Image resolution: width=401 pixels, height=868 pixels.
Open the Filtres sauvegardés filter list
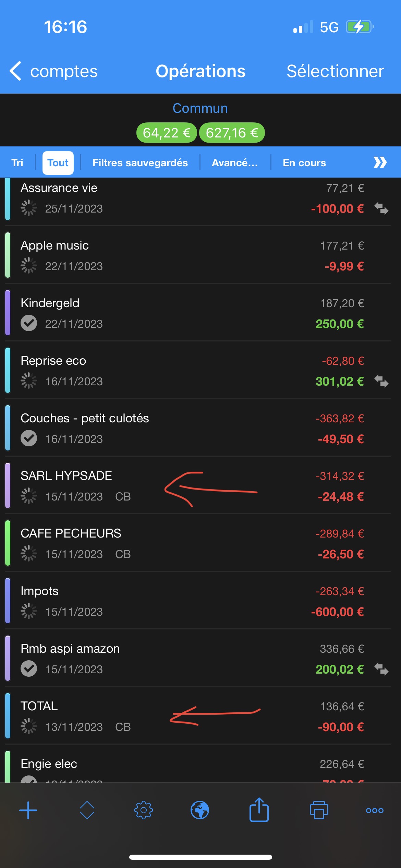coord(140,162)
